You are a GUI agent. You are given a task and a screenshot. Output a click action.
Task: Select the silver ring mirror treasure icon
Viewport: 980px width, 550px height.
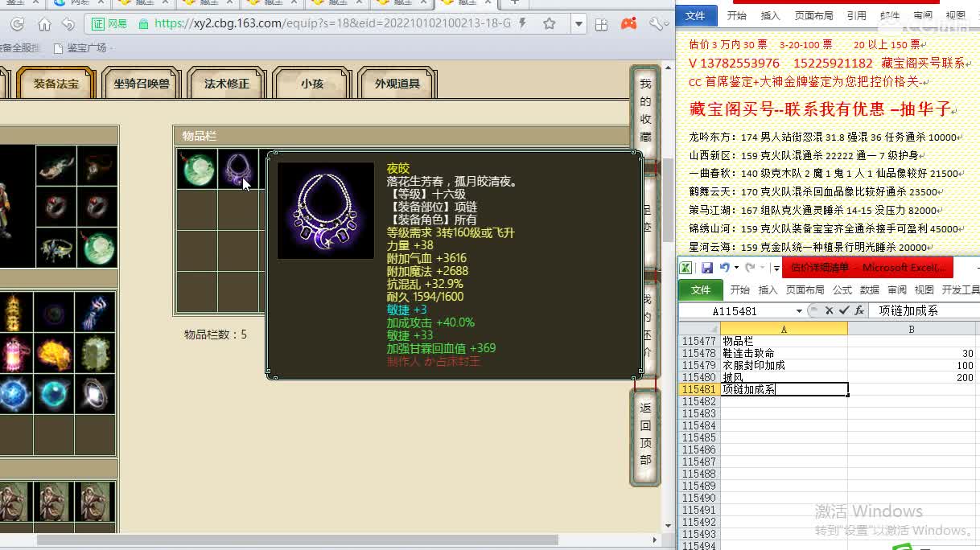click(95, 394)
